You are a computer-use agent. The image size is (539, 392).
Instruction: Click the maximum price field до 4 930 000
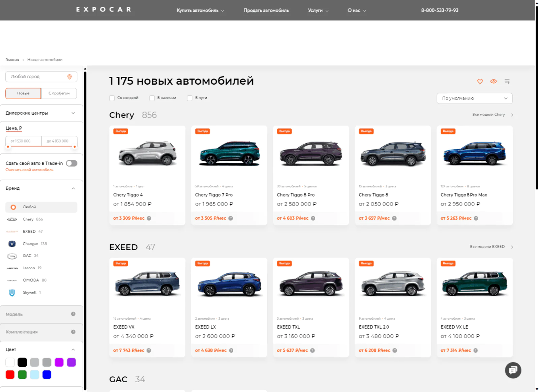tap(59, 141)
